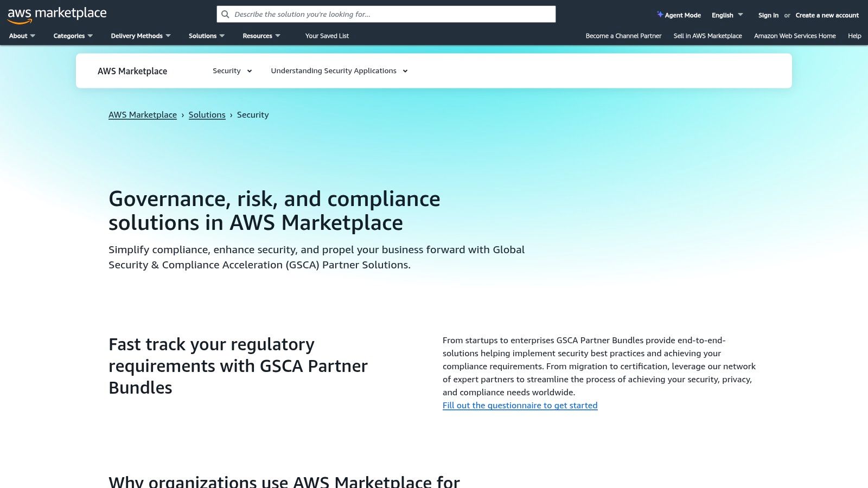The height and width of the screenshot is (488, 868).
Task: Click the AWS Marketplace logo
Action: (x=56, y=13)
